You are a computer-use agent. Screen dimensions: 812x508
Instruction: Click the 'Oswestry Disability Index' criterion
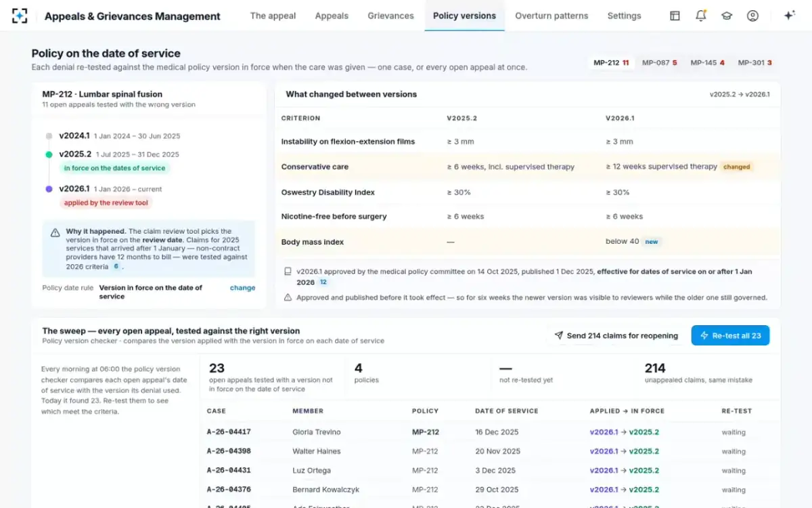[x=328, y=192]
